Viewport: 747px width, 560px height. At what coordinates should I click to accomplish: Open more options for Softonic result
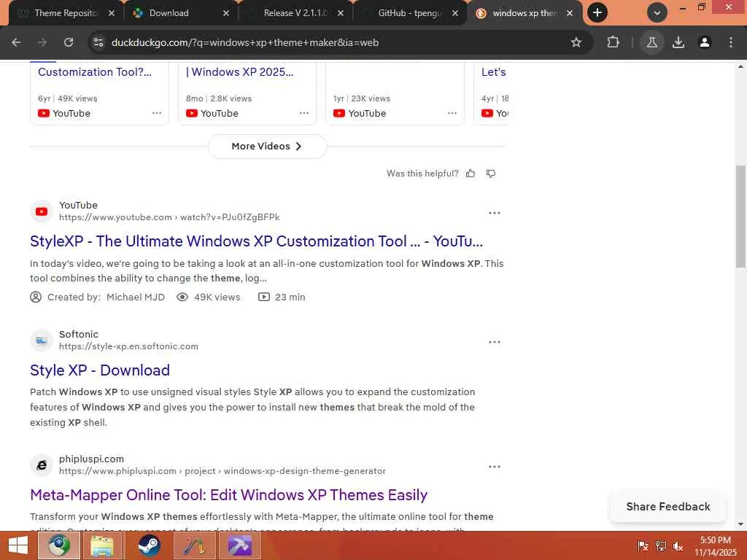pos(495,342)
